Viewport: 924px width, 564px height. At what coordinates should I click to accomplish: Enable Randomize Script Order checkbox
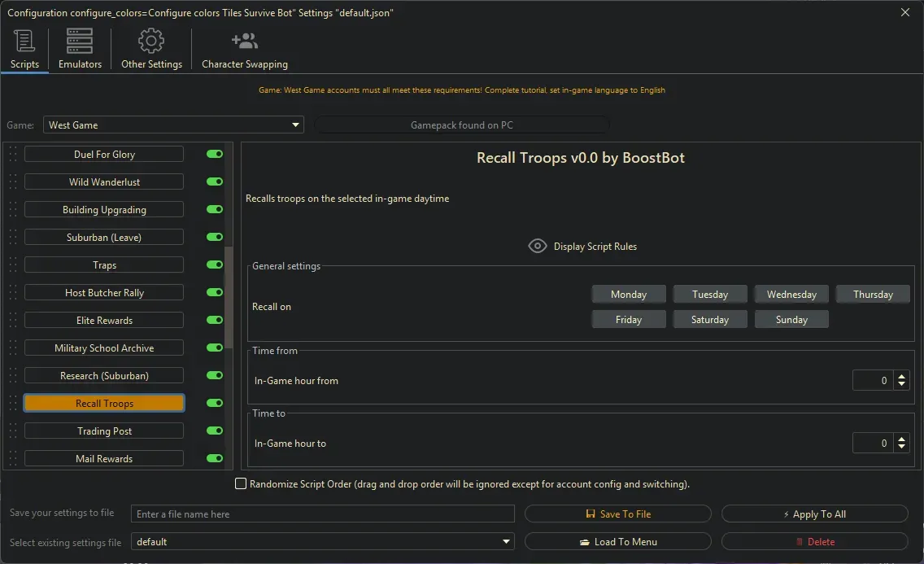pos(241,484)
